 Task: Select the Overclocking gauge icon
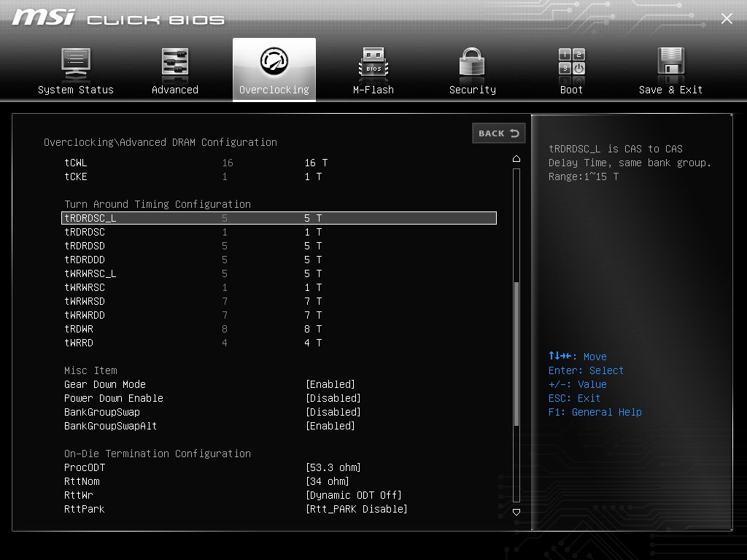tap(274, 61)
